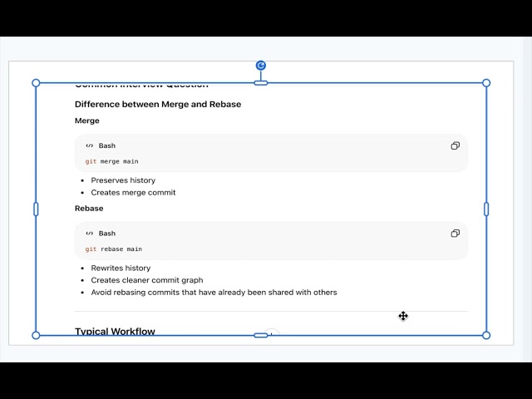Click the left-middle edge selection handle
This screenshot has height=399, width=532.
tap(36, 209)
